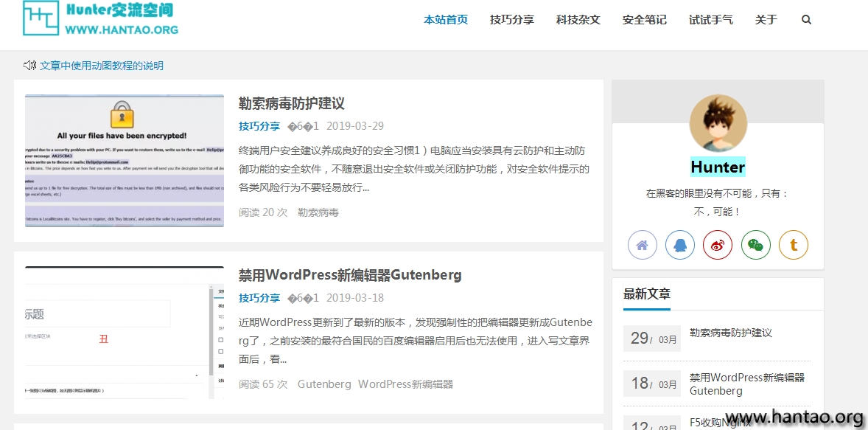Click the Hunter avatar image
This screenshot has height=430, width=868.
[718, 123]
